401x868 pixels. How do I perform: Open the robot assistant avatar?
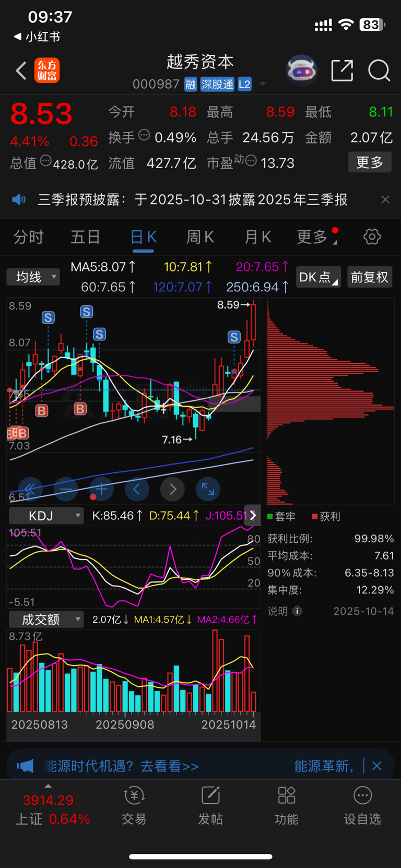(x=302, y=70)
